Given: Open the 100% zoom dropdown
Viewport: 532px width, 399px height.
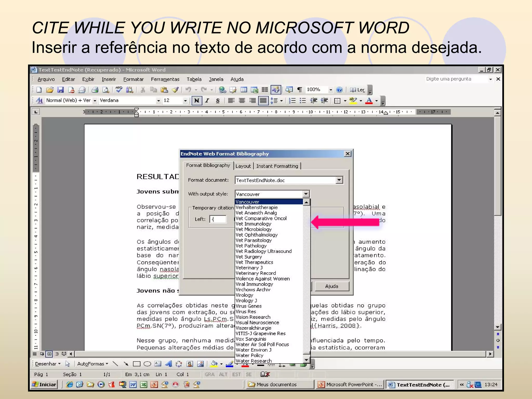Looking at the screenshot, I should [x=330, y=90].
